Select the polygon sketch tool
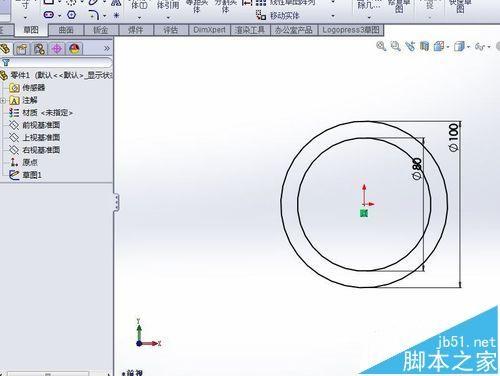 72,15
